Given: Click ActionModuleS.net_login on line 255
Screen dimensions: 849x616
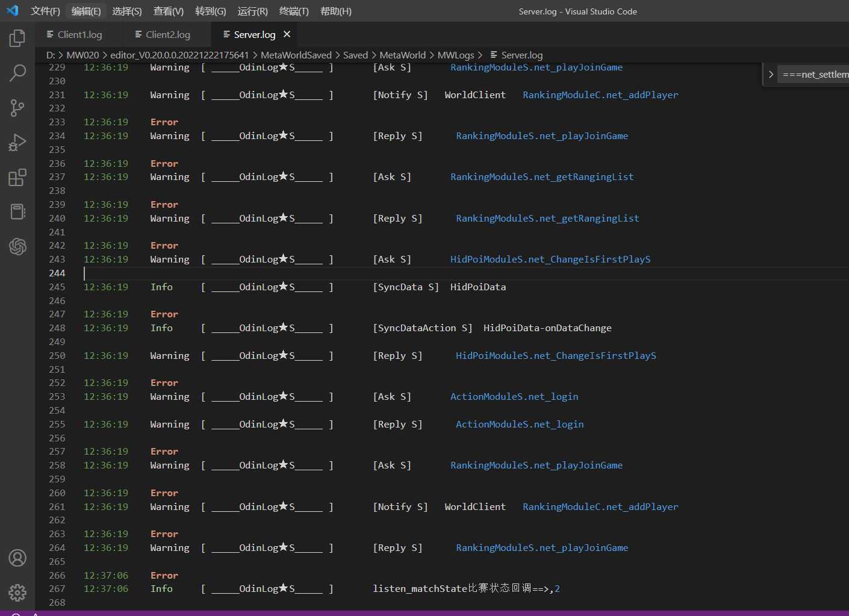Looking at the screenshot, I should point(520,425).
